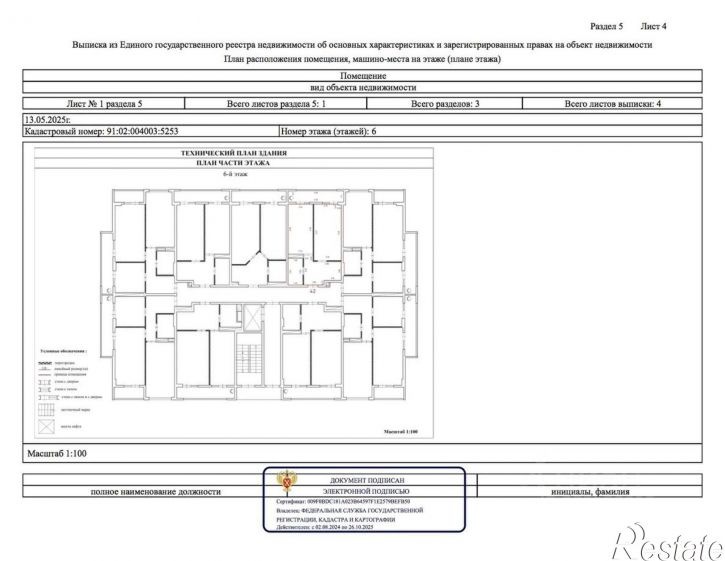The height and width of the screenshot is (561, 725).
Task: Click the "РЕГИСТРАЦИИ, КАДАСТРА И КАРТОГРАФИИ" line
Action: pos(336,519)
